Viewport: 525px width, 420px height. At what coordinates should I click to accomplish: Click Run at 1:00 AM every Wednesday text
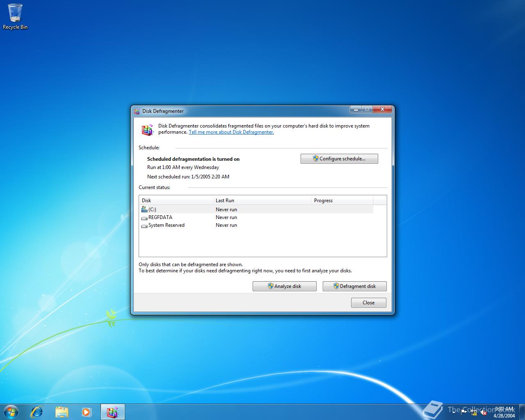pyautogui.click(x=183, y=167)
